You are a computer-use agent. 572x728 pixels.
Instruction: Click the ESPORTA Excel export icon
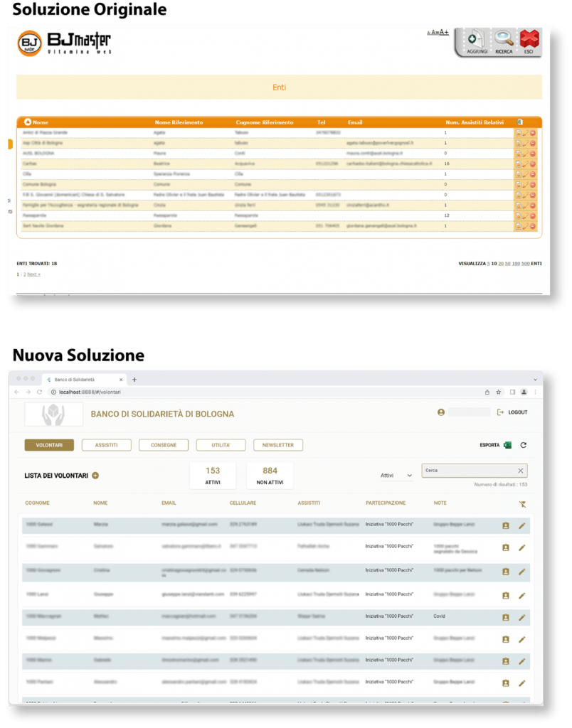pyautogui.click(x=508, y=445)
